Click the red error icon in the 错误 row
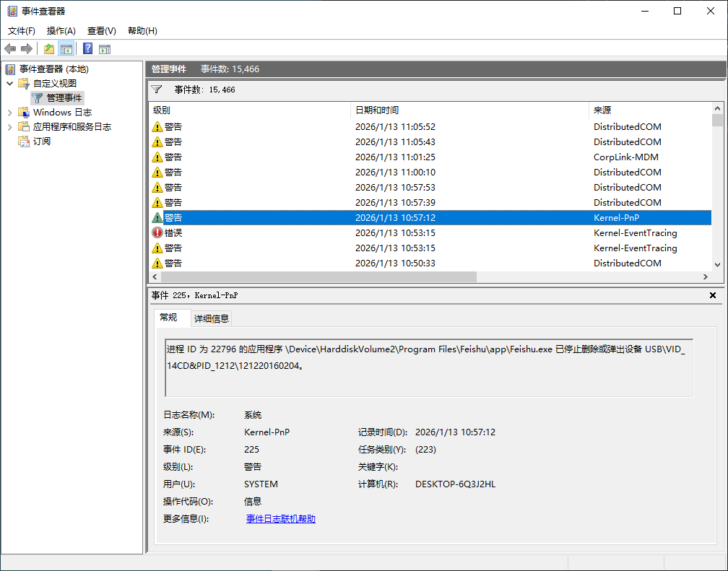 (x=157, y=233)
